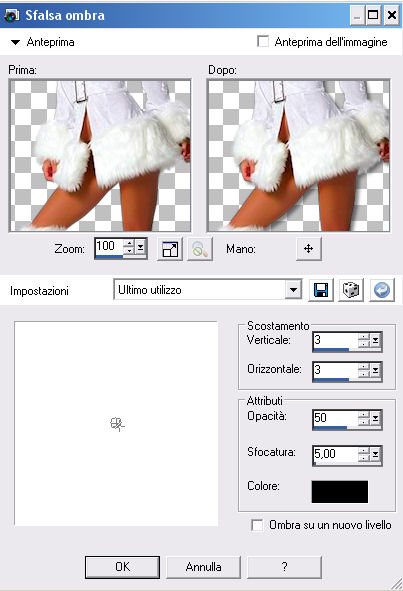Enable Anteprima dell'immagine checkbox
Screen dimensions: 403x591
(263, 41)
